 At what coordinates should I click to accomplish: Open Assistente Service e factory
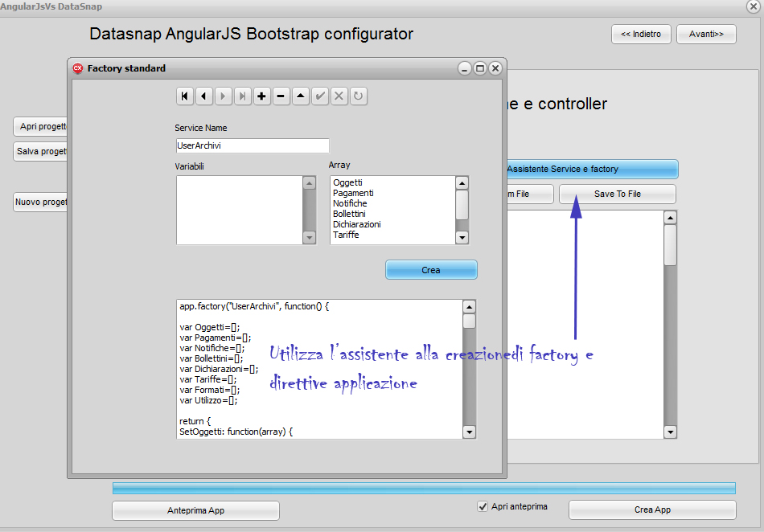click(x=592, y=169)
